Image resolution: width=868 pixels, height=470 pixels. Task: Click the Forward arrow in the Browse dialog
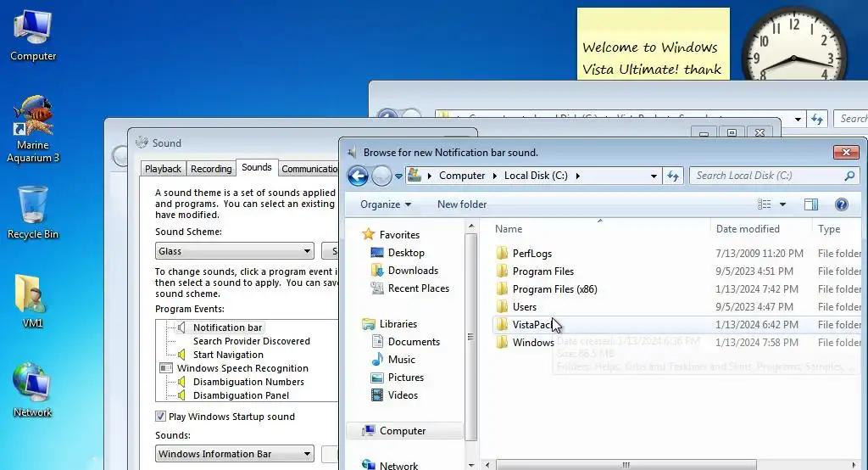(381, 176)
